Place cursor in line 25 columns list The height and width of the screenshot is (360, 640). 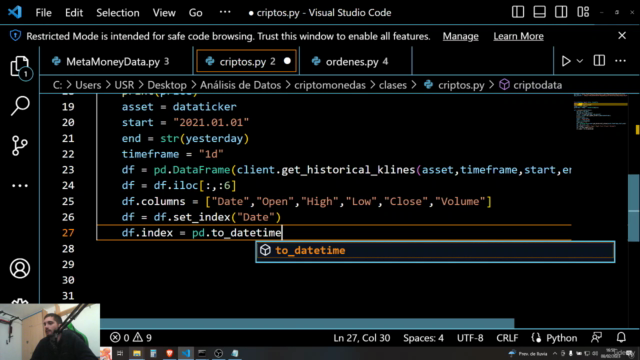tap(349, 202)
